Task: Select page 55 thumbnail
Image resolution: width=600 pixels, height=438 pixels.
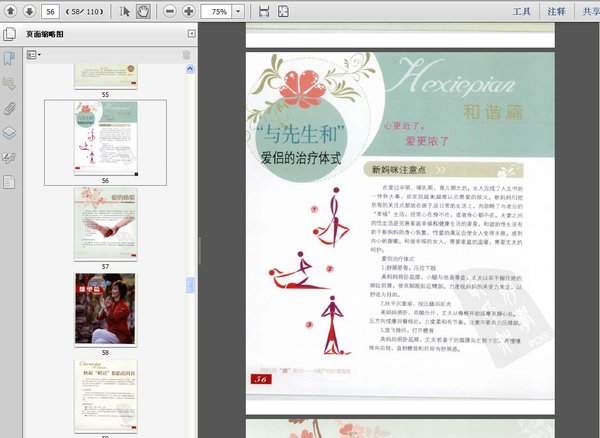Action: pyautogui.click(x=106, y=76)
